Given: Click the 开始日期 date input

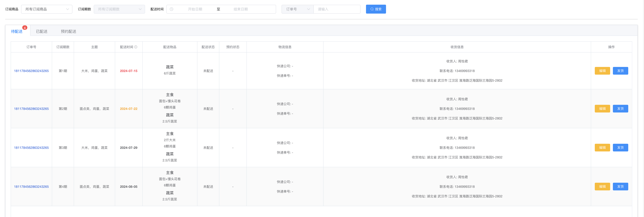Looking at the screenshot, I should 195,9.
